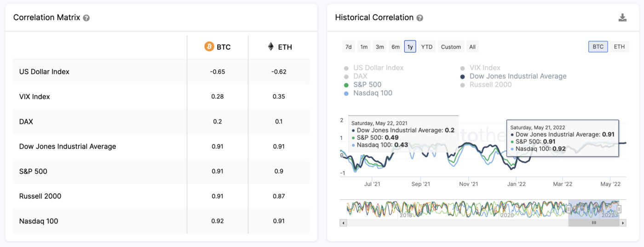Click the Jul '21 axis label
The image size is (644, 247).
coord(372,184)
